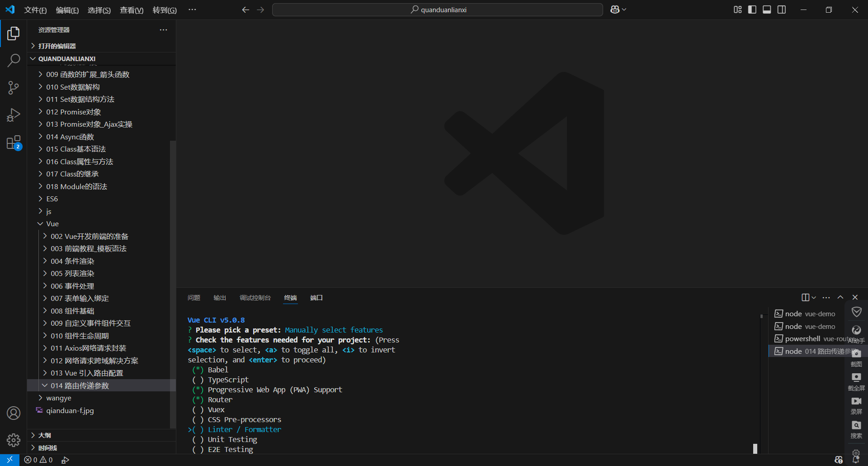
Task: Toggle the Router feature option
Action: 212,399
